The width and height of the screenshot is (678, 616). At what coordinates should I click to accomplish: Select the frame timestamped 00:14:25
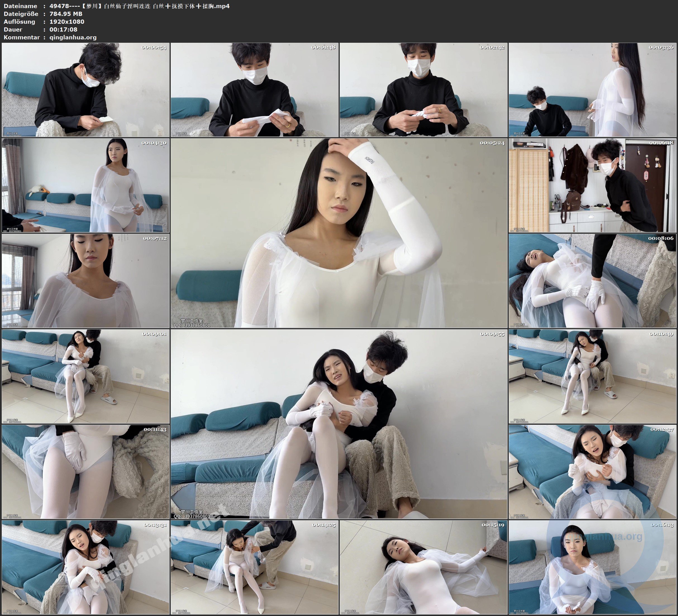click(254, 567)
